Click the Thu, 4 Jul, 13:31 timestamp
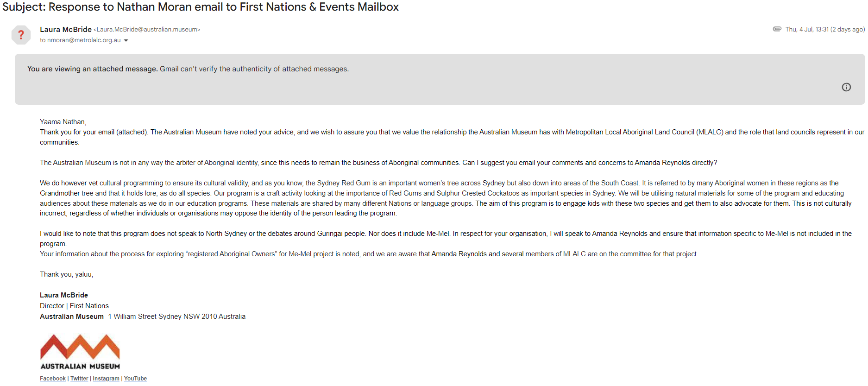 pos(825,29)
